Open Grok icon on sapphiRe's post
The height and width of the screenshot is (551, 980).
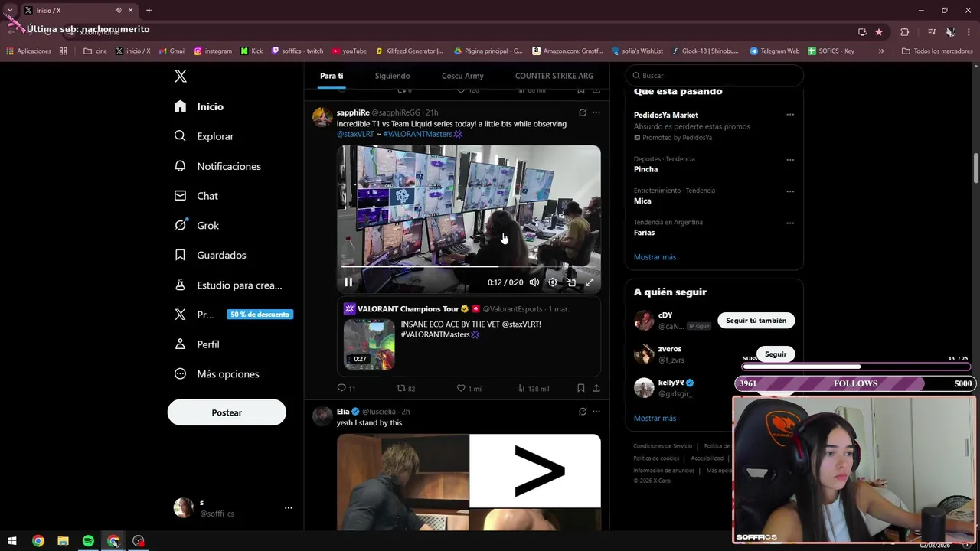[583, 112]
